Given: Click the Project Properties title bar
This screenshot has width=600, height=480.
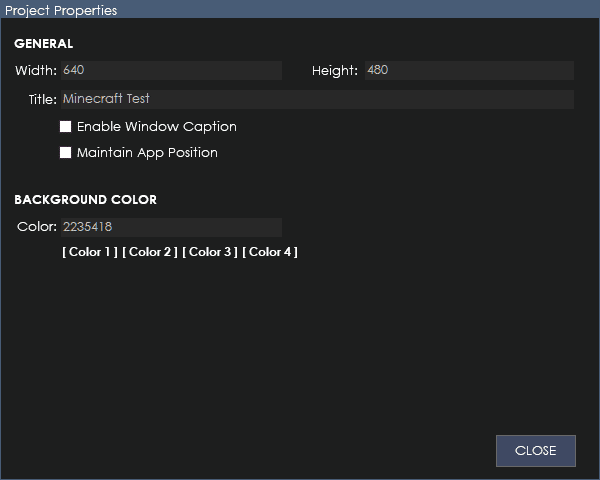Looking at the screenshot, I should click(300, 9).
